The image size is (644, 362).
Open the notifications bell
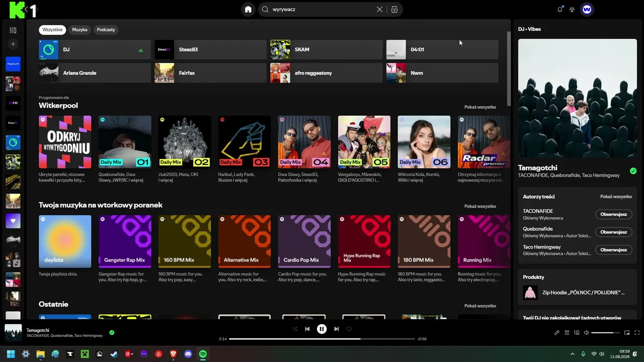pyautogui.click(x=560, y=10)
